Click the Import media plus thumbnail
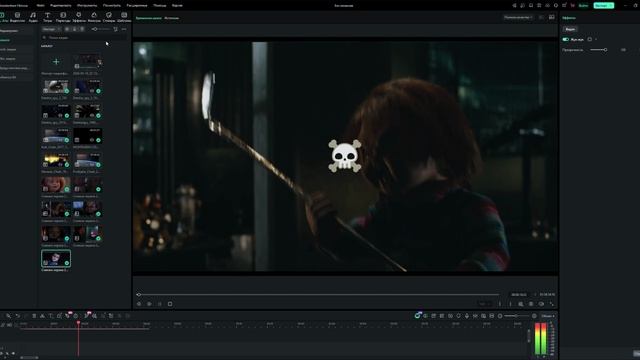This screenshot has height=360, width=640. [56, 62]
